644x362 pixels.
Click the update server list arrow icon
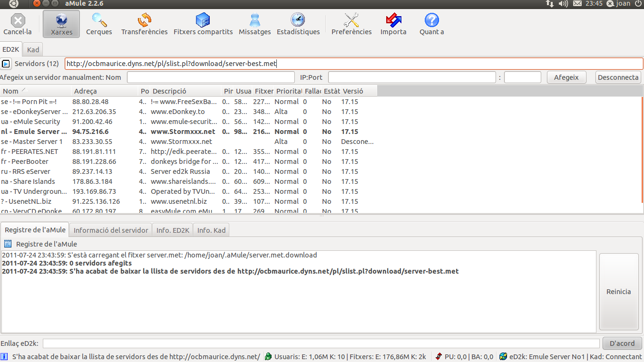(6, 64)
